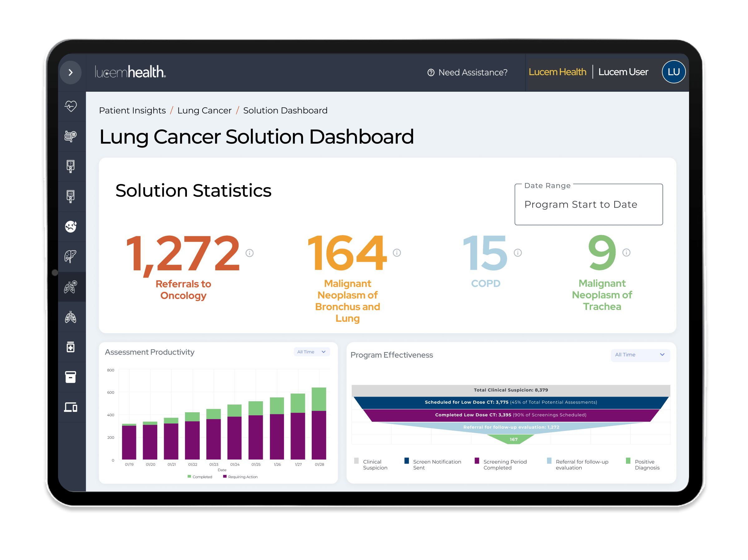The image size is (748, 560).
Task: Open the devices sidebar icon
Action: pos(71,407)
